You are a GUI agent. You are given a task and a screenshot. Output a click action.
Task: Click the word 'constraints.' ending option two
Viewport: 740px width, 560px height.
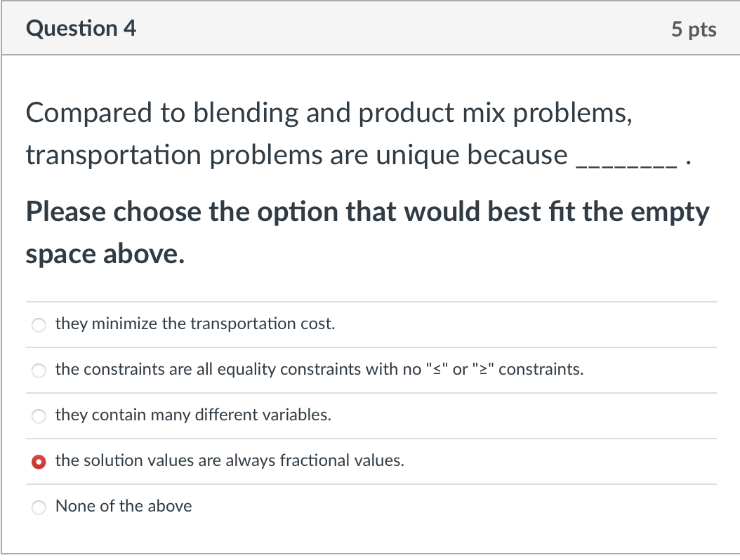tap(541, 369)
